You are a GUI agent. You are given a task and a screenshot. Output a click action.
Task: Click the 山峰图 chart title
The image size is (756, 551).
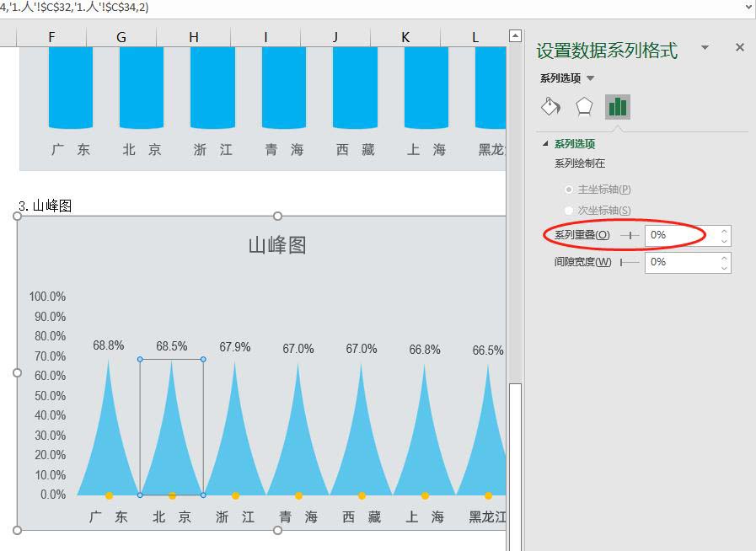(x=276, y=245)
